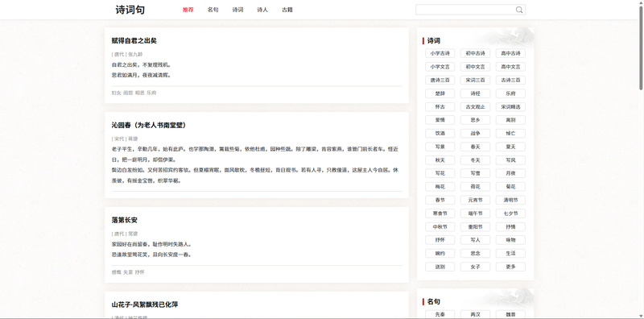
Task: Pick the 梅花 theme button
Action: [440, 187]
